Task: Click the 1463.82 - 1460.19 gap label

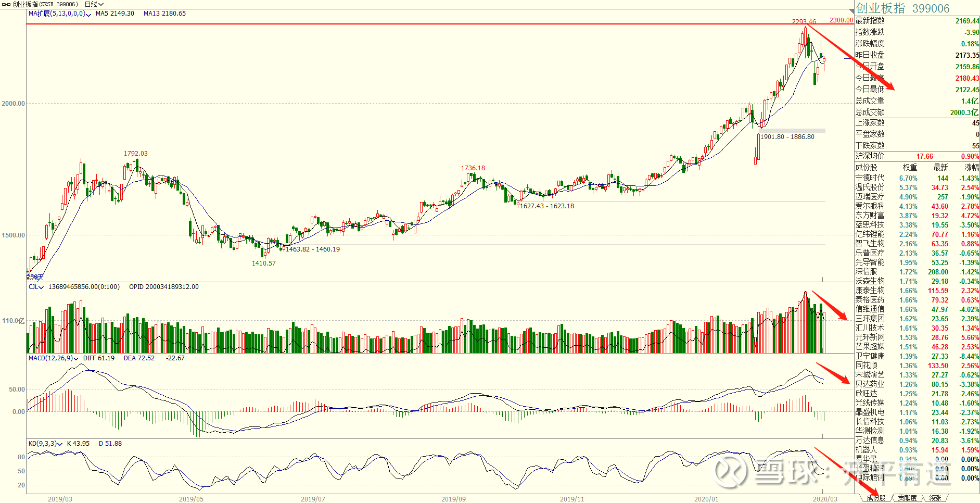Action: (x=313, y=249)
